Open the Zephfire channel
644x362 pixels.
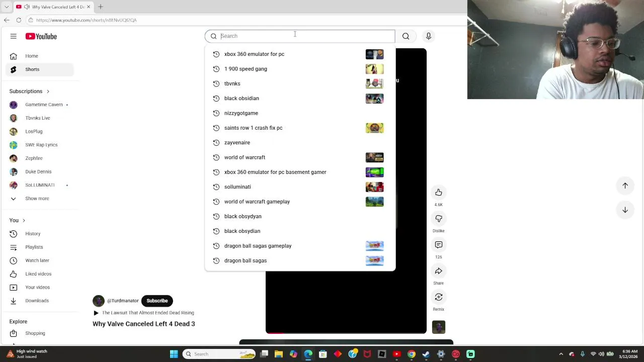coord(39,158)
